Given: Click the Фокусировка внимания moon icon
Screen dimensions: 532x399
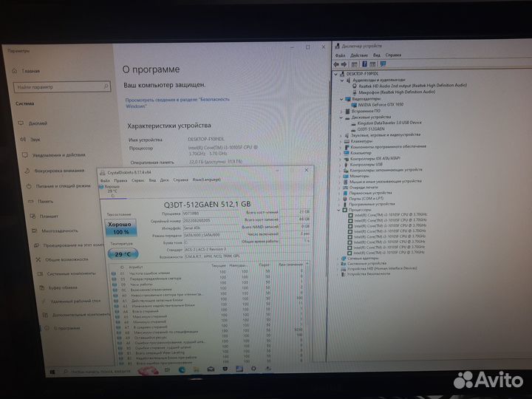Looking at the screenshot, I should (x=27, y=171).
